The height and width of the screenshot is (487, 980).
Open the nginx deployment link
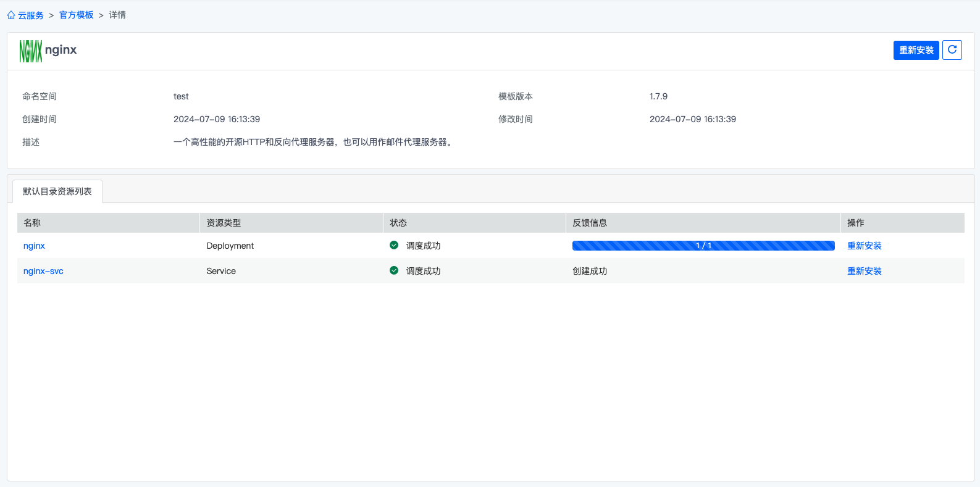(x=34, y=246)
